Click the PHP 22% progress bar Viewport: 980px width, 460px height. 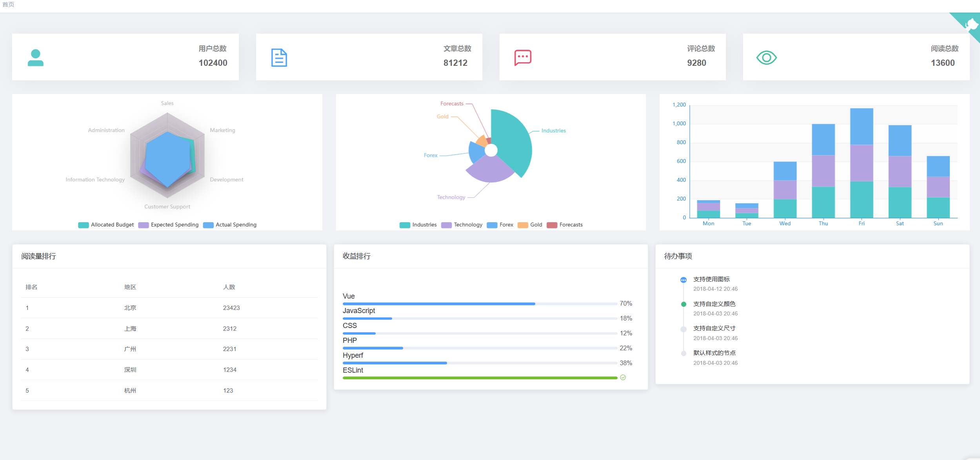pos(480,348)
